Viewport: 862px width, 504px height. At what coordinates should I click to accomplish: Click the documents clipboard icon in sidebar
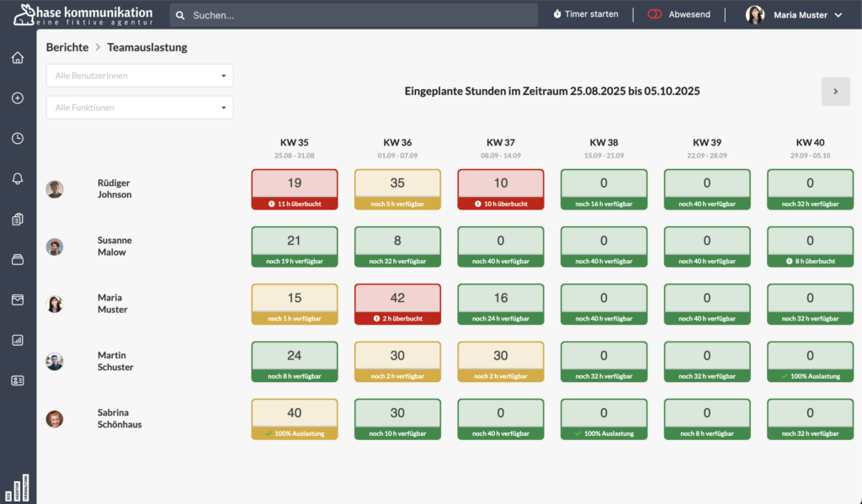click(x=18, y=219)
